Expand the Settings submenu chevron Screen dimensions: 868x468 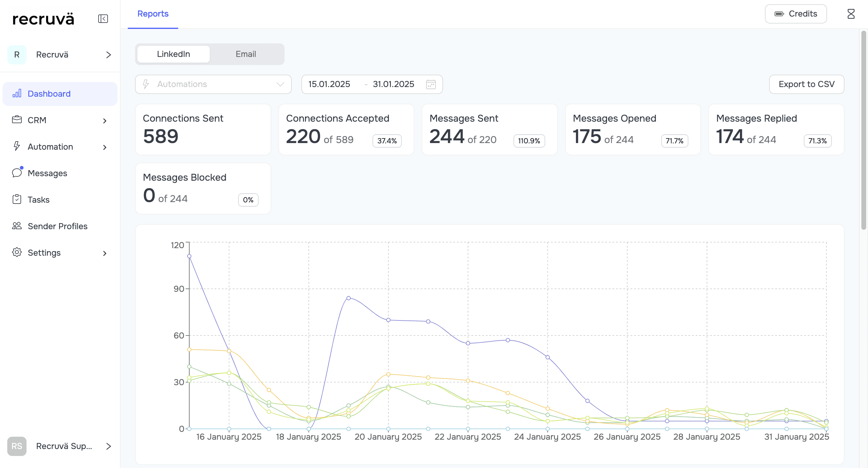point(105,253)
